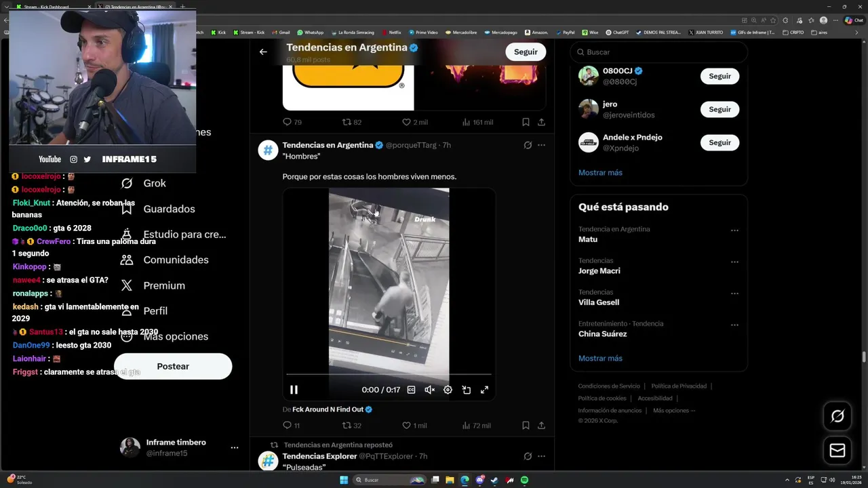This screenshot has height=488, width=868.
Task: Open the Tendencias Explorer profile name
Action: (319, 456)
